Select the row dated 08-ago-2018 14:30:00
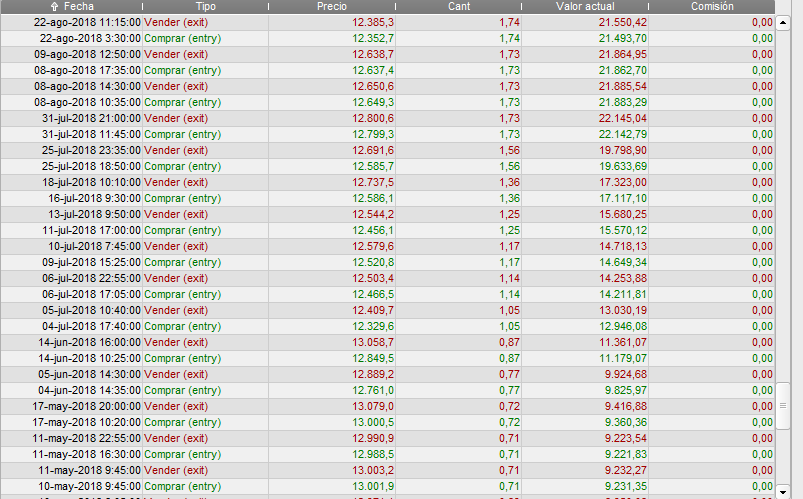Viewport: 803px width, 499px height. point(387,86)
